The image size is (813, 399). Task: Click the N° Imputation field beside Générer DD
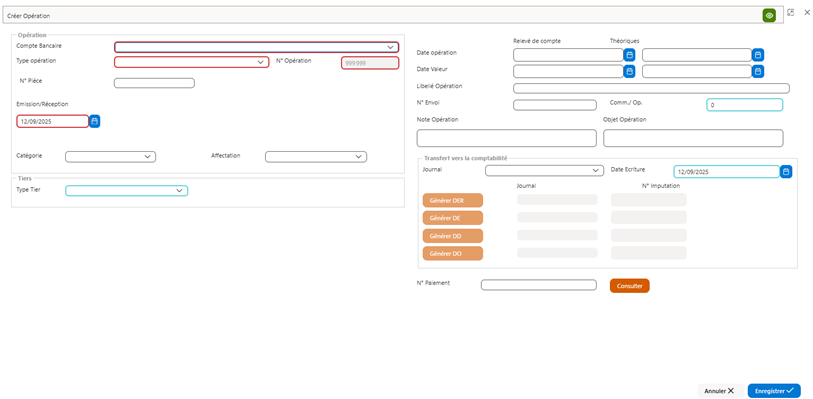click(649, 235)
